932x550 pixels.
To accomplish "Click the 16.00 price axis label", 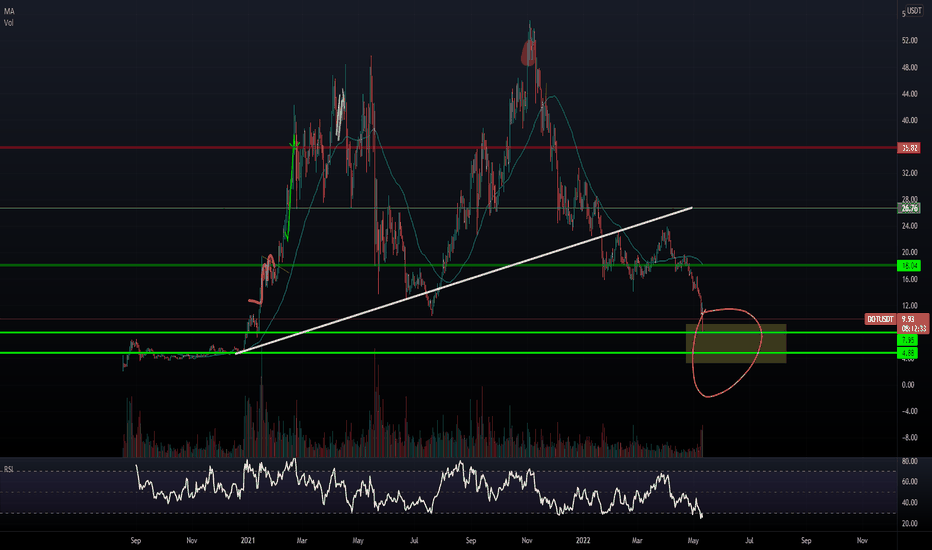I will tap(909, 279).
